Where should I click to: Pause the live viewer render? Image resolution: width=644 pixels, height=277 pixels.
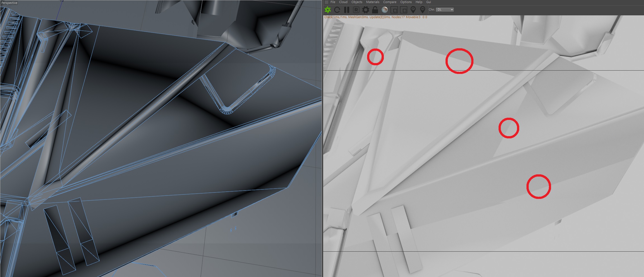coord(346,10)
